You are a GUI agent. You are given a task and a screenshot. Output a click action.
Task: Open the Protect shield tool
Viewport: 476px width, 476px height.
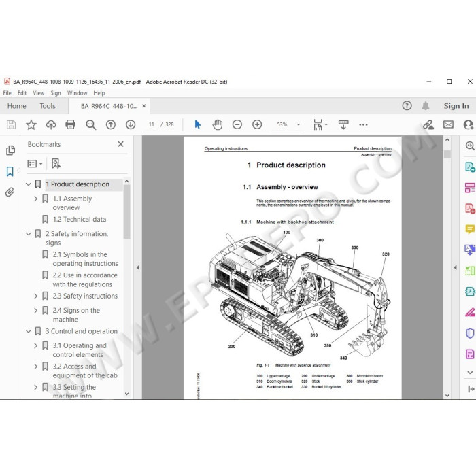(470, 333)
